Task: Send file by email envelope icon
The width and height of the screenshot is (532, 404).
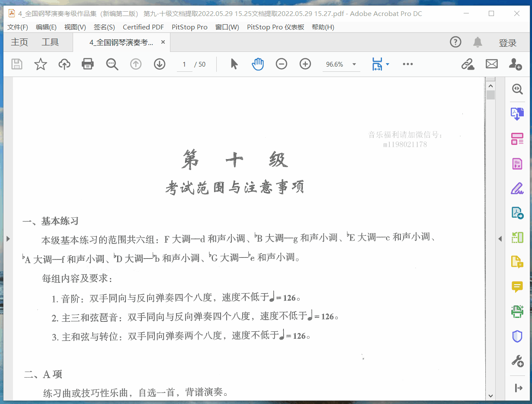Action: coord(492,64)
